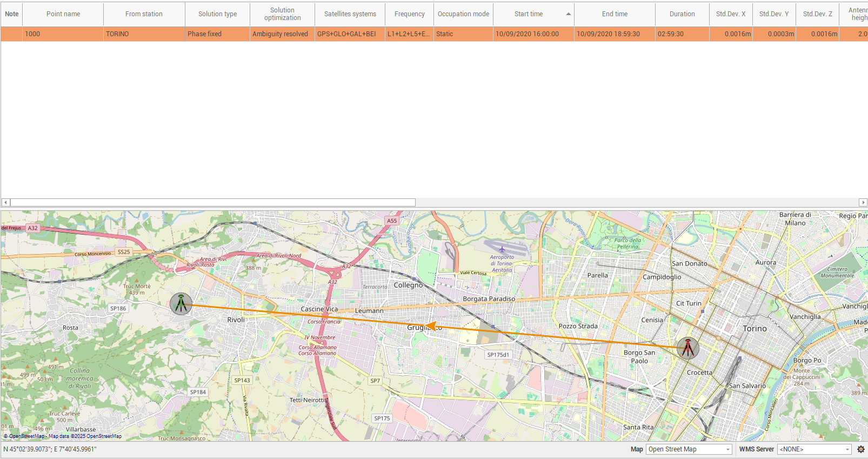The width and height of the screenshot is (868, 459).
Task: Click the horizontal scrollbar thumb under table
Action: [212, 202]
